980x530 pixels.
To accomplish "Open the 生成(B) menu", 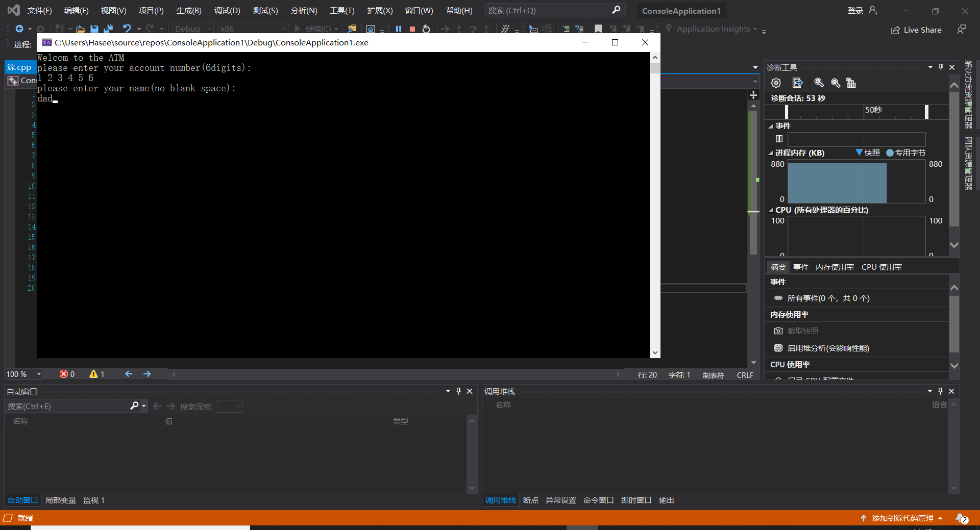I will point(189,11).
